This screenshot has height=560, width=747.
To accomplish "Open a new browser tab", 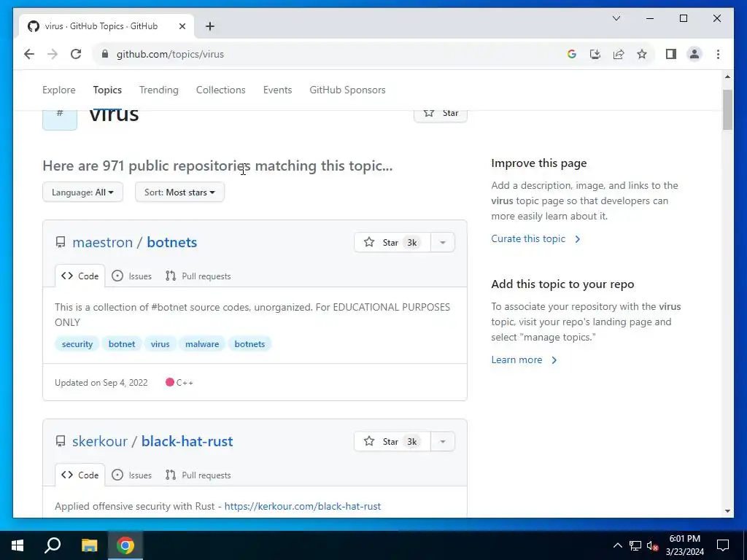I will click(210, 26).
